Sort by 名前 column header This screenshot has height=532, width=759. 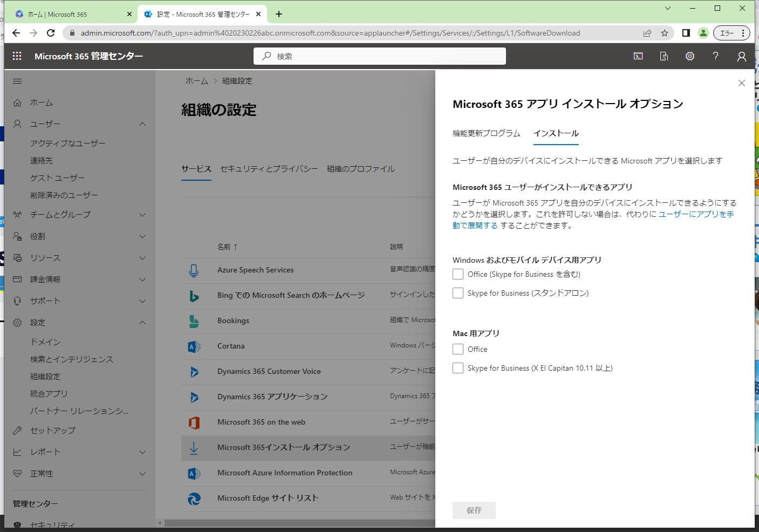pyautogui.click(x=228, y=247)
